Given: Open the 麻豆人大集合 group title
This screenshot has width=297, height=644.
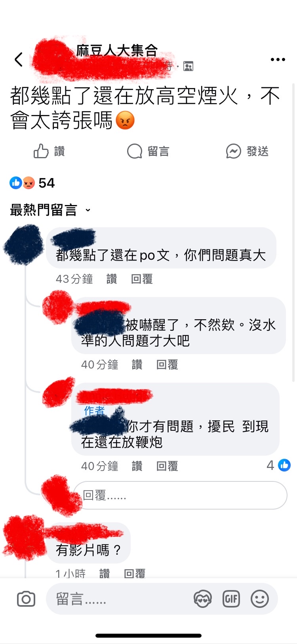Looking at the screenshot, I should [x=117, y=51].
